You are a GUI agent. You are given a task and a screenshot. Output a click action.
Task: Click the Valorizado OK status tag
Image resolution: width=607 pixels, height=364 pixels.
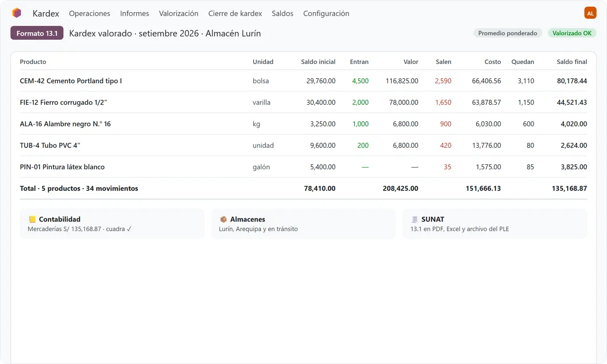coord(572,33)
